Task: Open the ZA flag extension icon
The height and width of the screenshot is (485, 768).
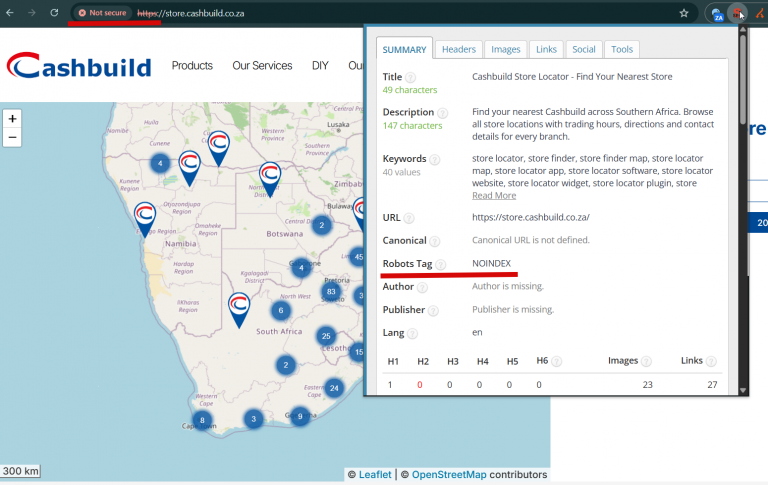Action: 717,15
